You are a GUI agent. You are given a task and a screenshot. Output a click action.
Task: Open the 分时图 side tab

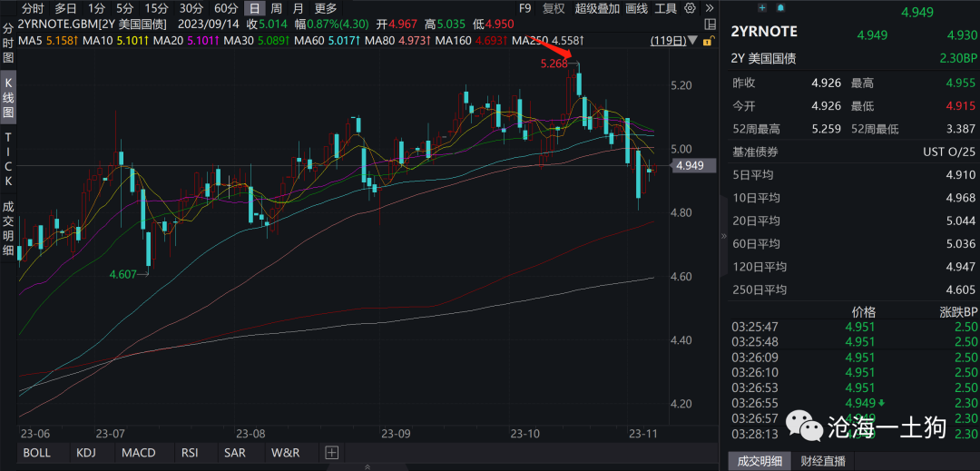(8, 44)
